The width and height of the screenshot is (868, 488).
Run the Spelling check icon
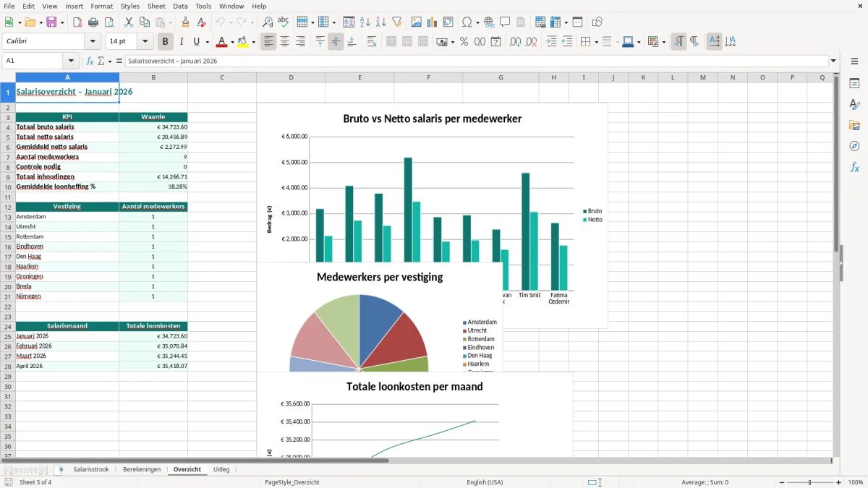(x=284, y=22)
